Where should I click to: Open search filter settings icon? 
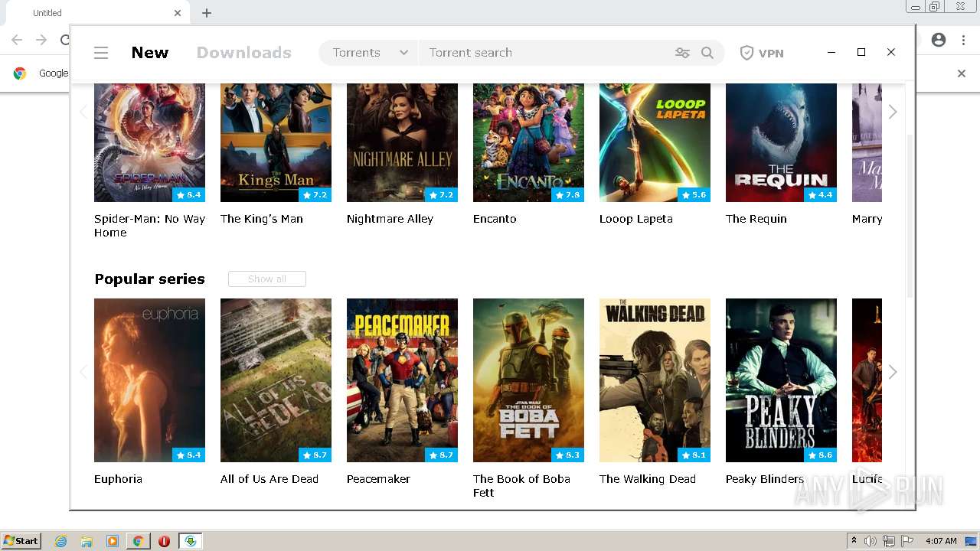pyautogui.click(x=682, y=53)
